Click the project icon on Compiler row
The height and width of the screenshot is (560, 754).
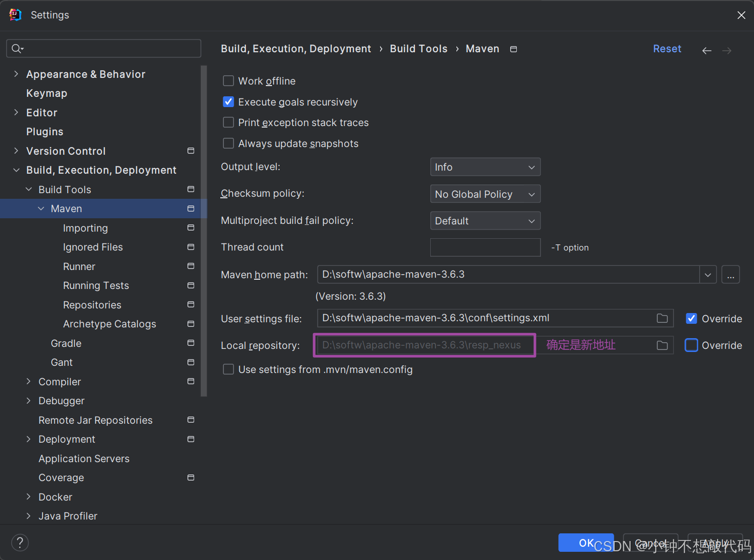click(191, 381)
